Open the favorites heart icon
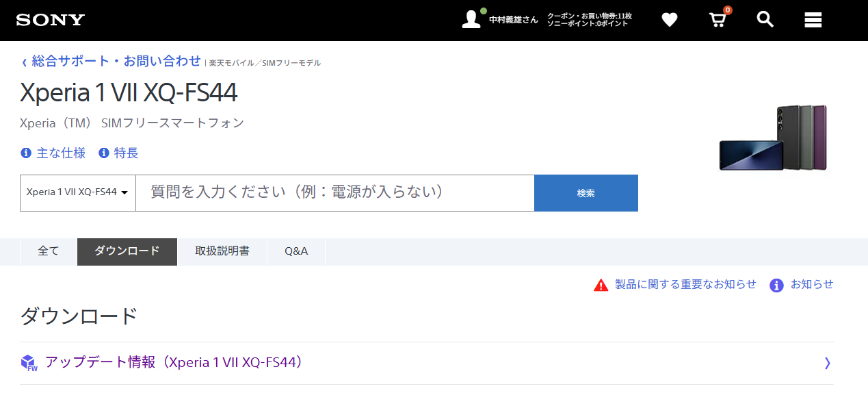 point(670,20)
